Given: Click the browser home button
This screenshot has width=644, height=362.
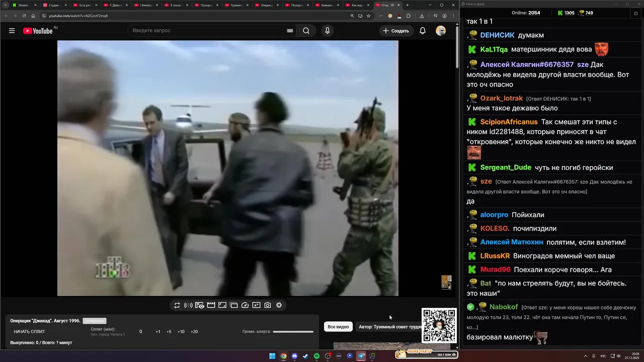Looking at the screenshot, I should click(33, 16).
